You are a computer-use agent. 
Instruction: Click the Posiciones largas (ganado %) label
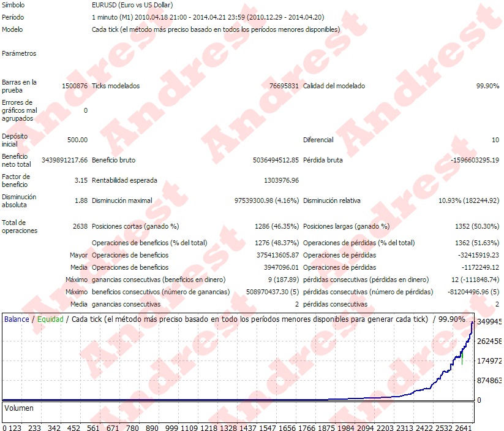coord(346,226)
